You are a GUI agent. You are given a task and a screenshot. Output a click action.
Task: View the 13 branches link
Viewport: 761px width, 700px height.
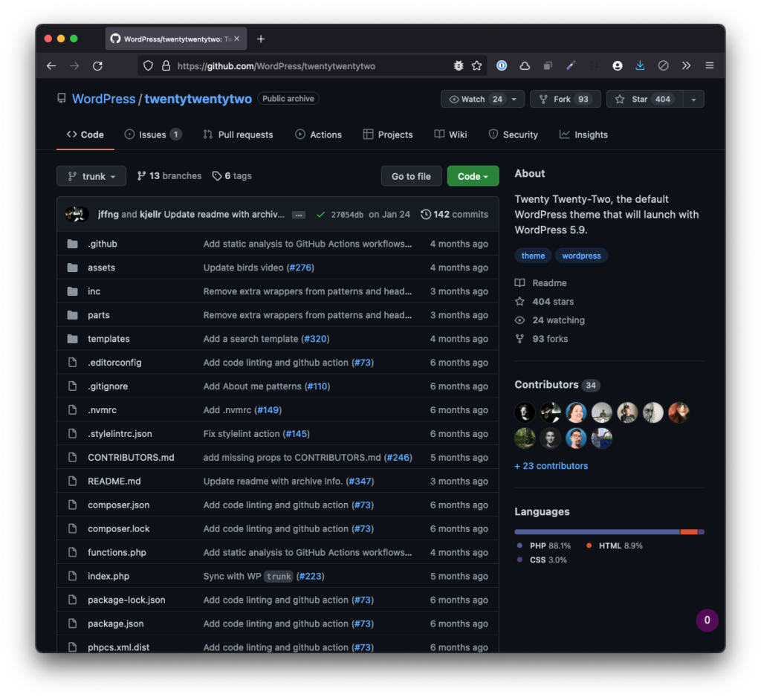coord(169,175)
